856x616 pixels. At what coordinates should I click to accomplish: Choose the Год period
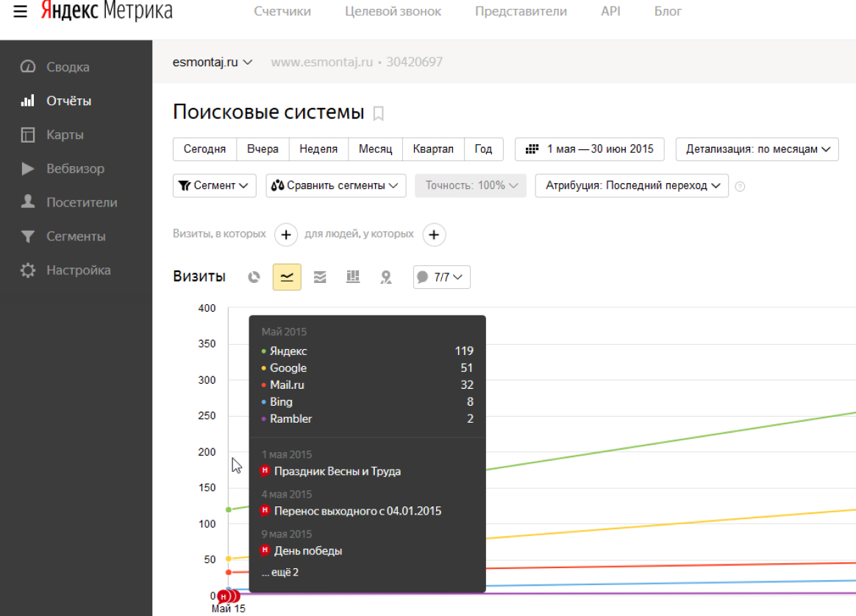(x=484, y=149)
